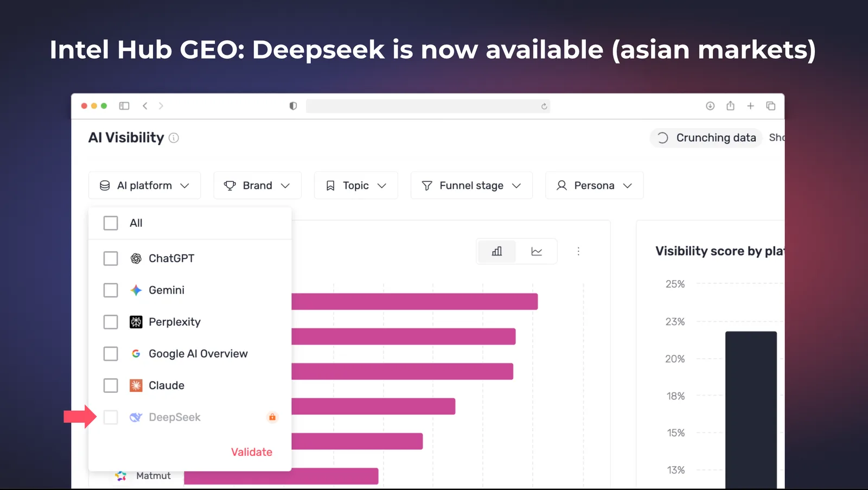Screen dimensions: 868x490
Task: Switch to line chart view icon
Action: (537, 251)
